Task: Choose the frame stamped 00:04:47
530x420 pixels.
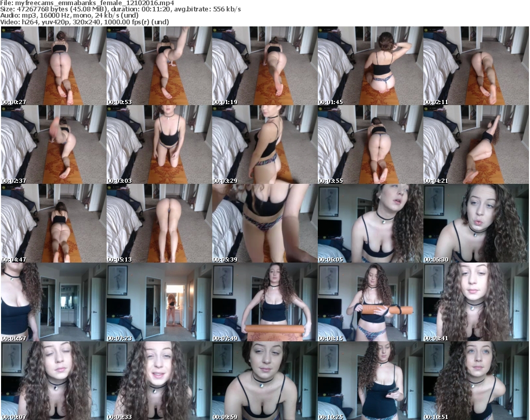Action: click(53, 224)
